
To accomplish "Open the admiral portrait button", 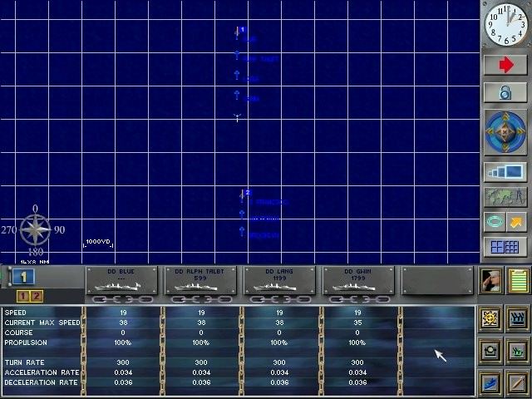I will (x=491, y=280).
